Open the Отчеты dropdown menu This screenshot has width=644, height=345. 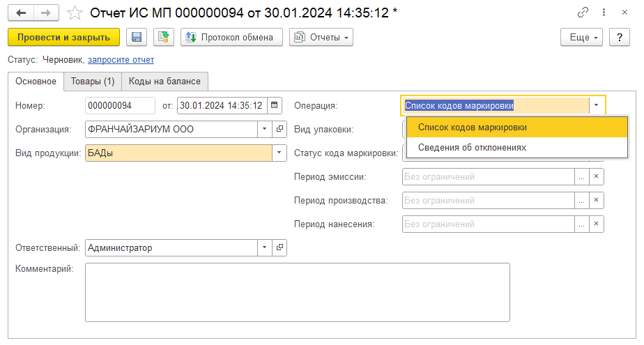[321, 37]
